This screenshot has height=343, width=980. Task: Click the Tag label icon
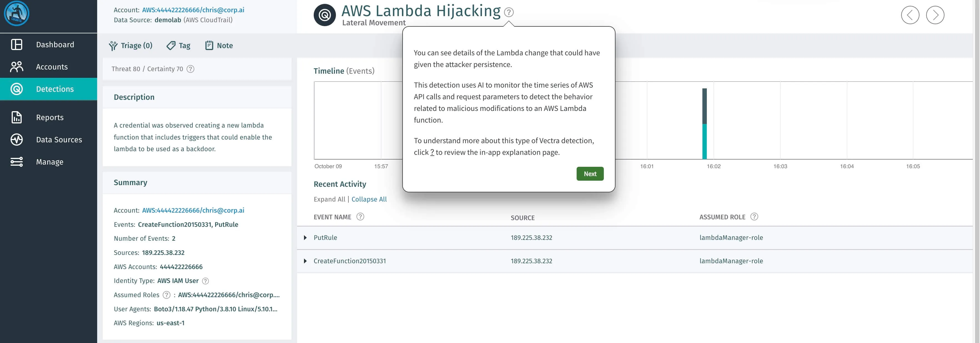pyautogui.click(x=171, y=46)
